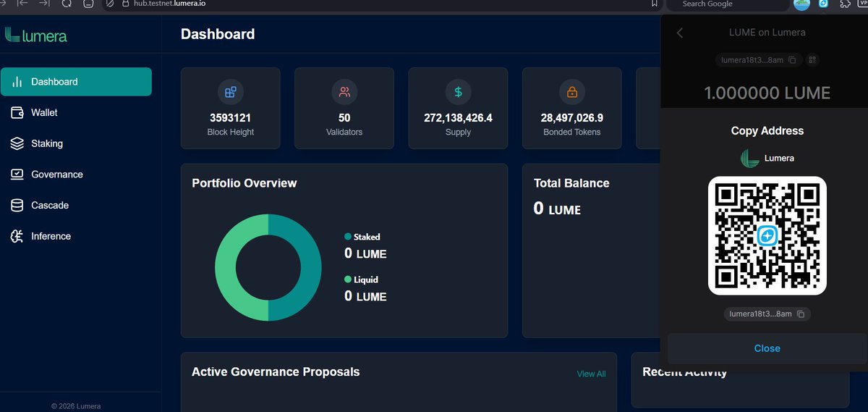Click the Staked legend dot
868x412 pixels.
[x=348, y=237]
